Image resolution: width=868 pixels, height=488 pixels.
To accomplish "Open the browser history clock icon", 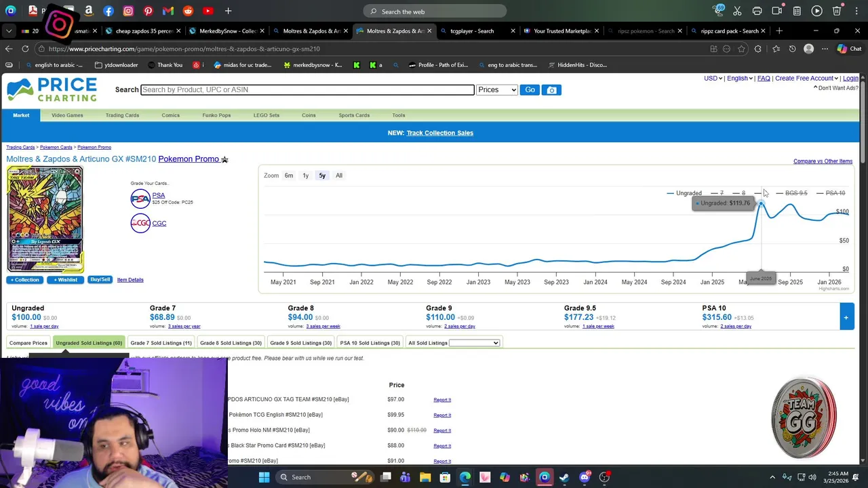I will coord(792,49).
